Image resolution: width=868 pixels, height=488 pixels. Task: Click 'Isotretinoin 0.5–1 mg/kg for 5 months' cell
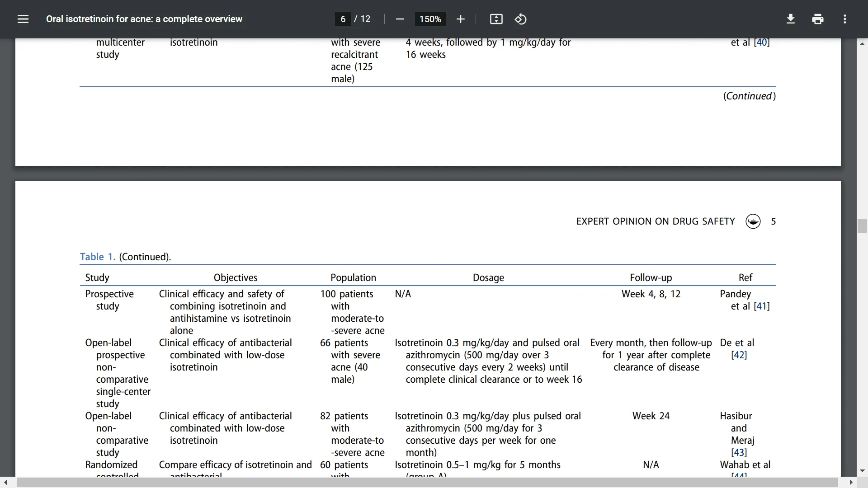pyautogui.click(x=477, y=465)
